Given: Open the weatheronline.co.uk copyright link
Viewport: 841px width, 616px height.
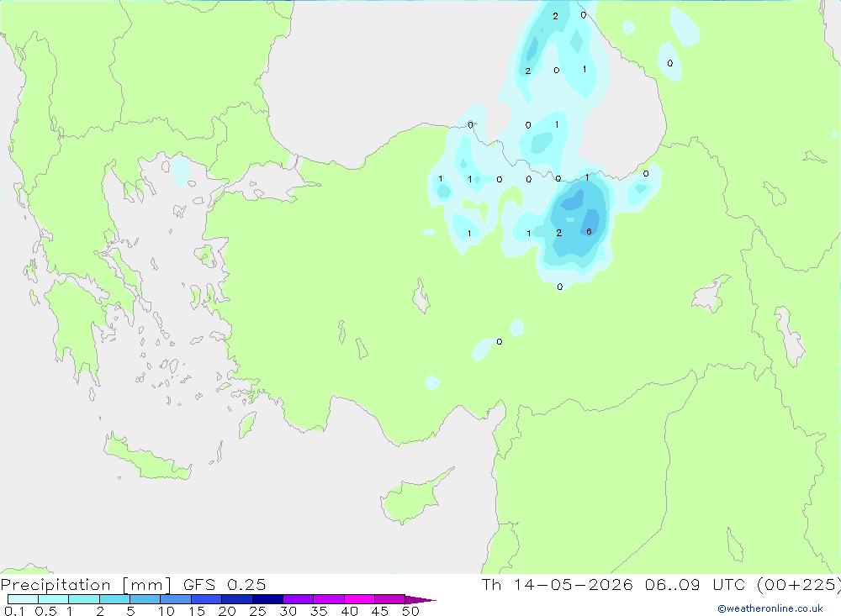Looking at the screenshot, I should pyautogui.click(x=770, y=608).
